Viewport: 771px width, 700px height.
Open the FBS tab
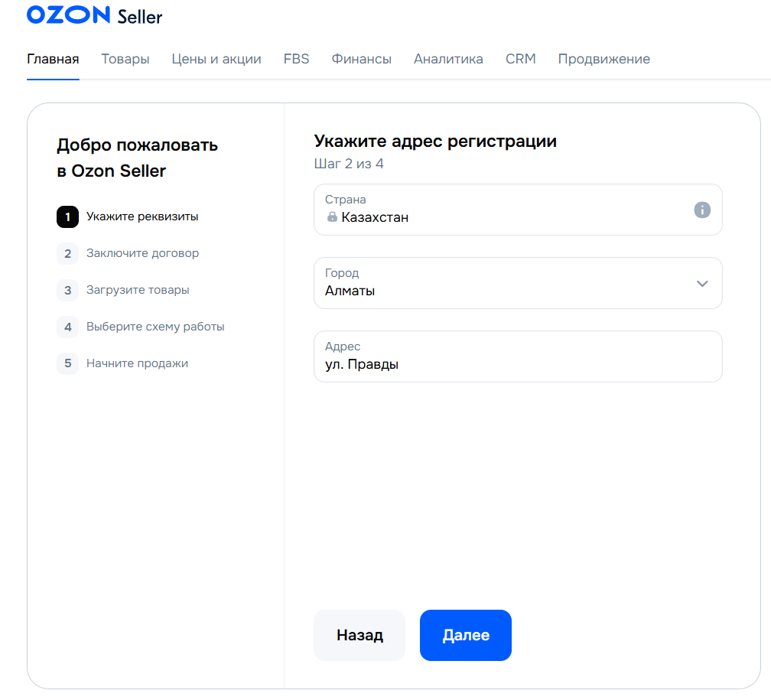tap(297, 59)
